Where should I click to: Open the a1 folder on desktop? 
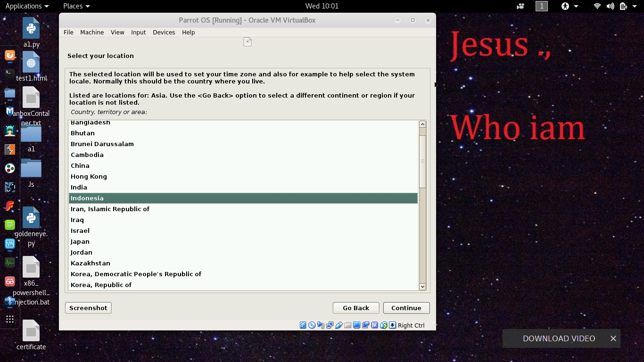pos(31,138)
